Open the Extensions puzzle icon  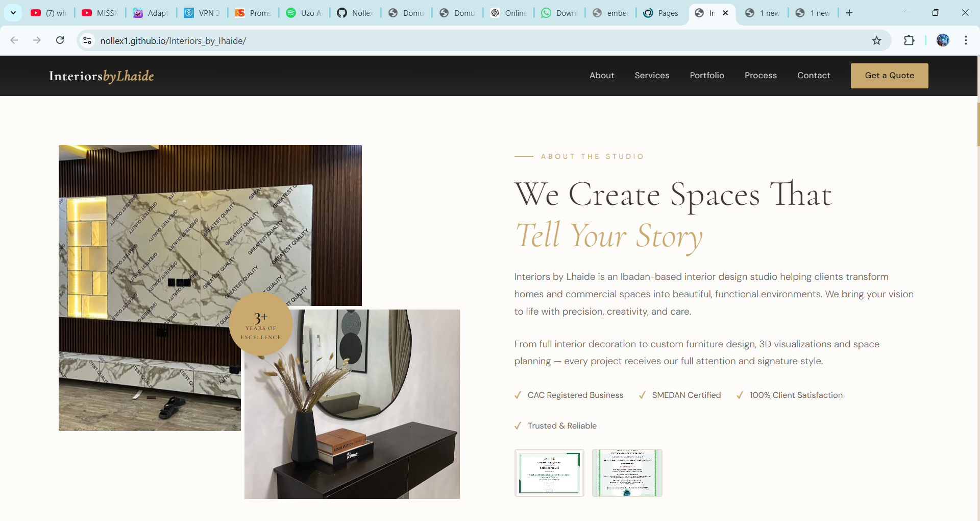pyautogui.click(x=909, y=40)
